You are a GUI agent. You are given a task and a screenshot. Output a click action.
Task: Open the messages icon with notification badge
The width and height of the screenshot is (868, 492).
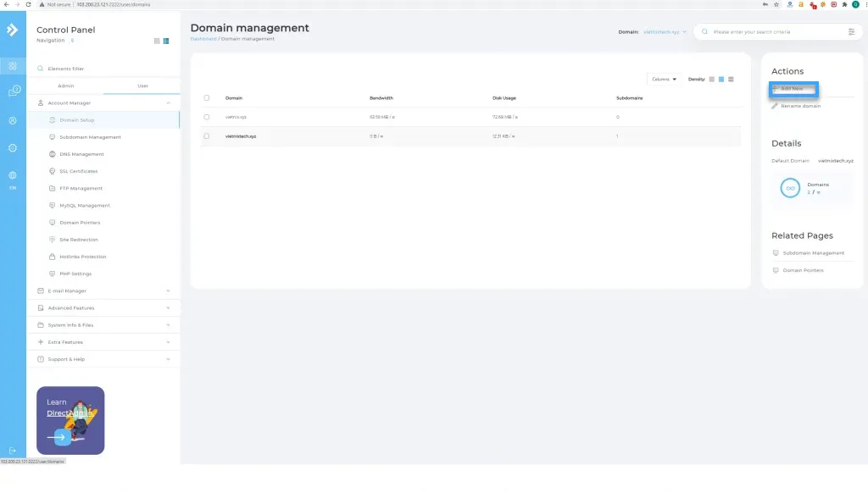(13, 91)
